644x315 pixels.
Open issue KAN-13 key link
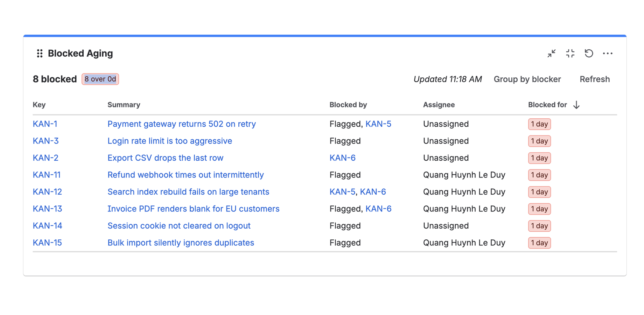[47, 209]
